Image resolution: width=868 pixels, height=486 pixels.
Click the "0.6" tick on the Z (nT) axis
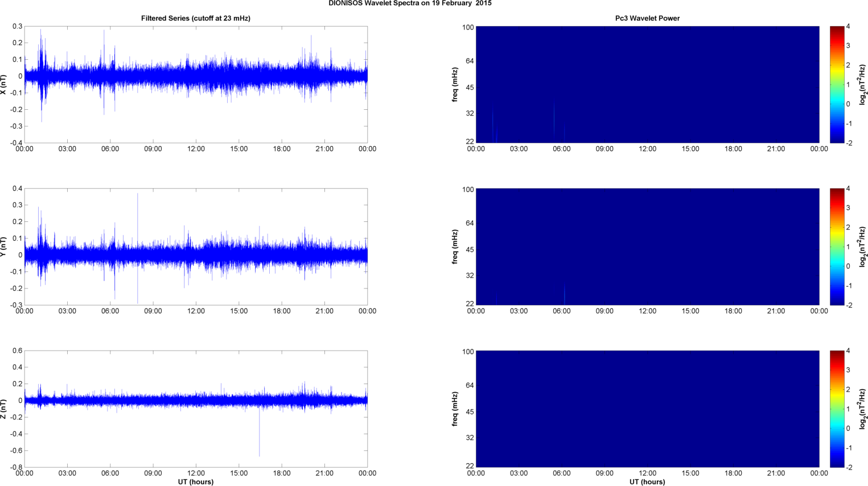tap(17, 351)
